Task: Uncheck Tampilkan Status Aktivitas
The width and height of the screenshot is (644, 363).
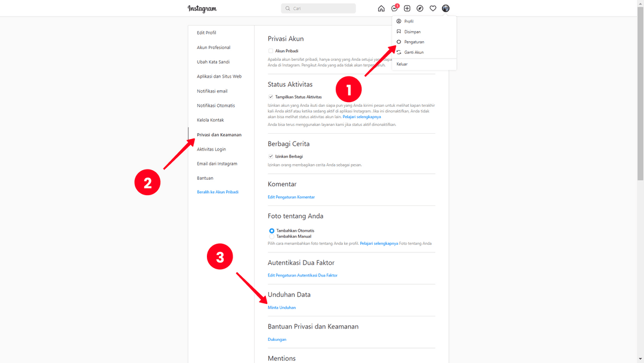Action: click(x=271, y=97)
